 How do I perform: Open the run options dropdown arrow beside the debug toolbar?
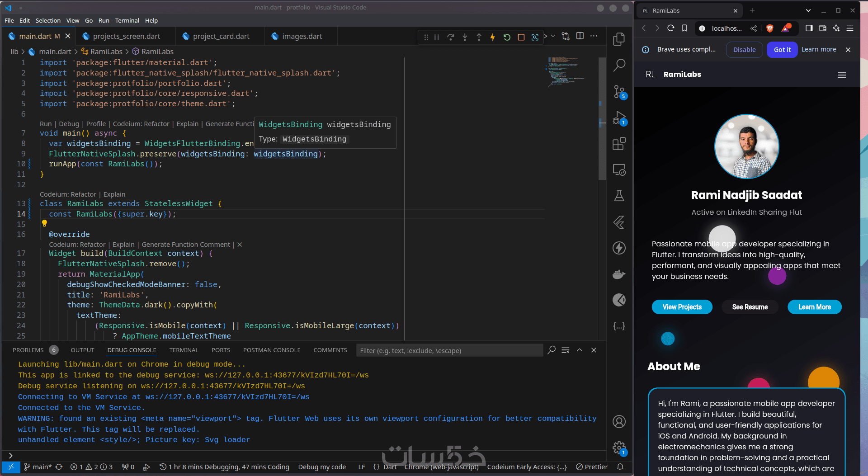point(553,36)
